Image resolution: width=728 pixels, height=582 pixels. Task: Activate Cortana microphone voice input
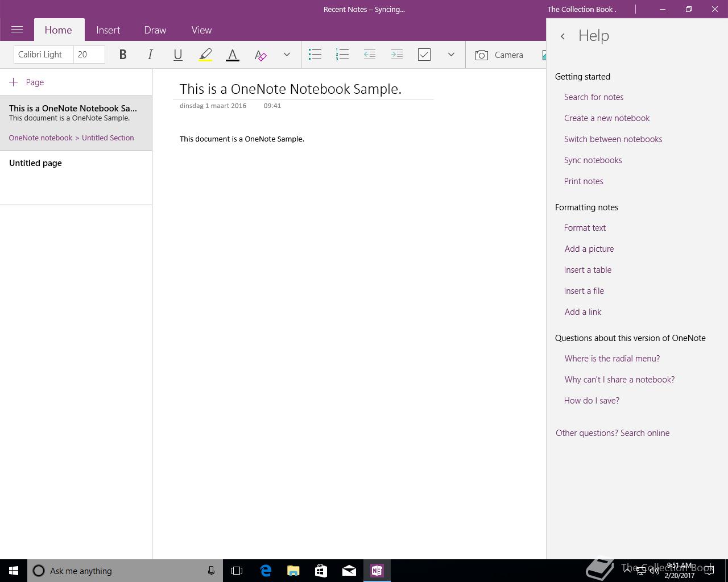tap(211, 571)
